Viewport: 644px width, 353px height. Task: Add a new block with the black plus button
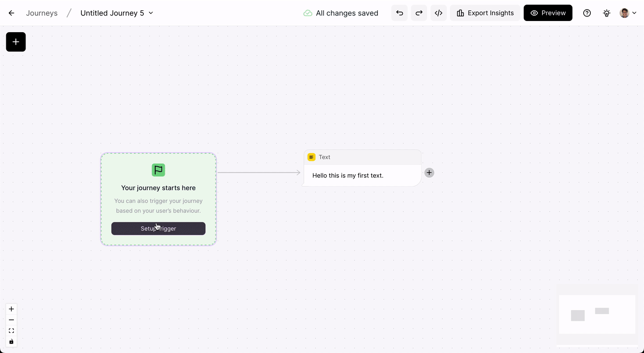(x=16, y=42)
